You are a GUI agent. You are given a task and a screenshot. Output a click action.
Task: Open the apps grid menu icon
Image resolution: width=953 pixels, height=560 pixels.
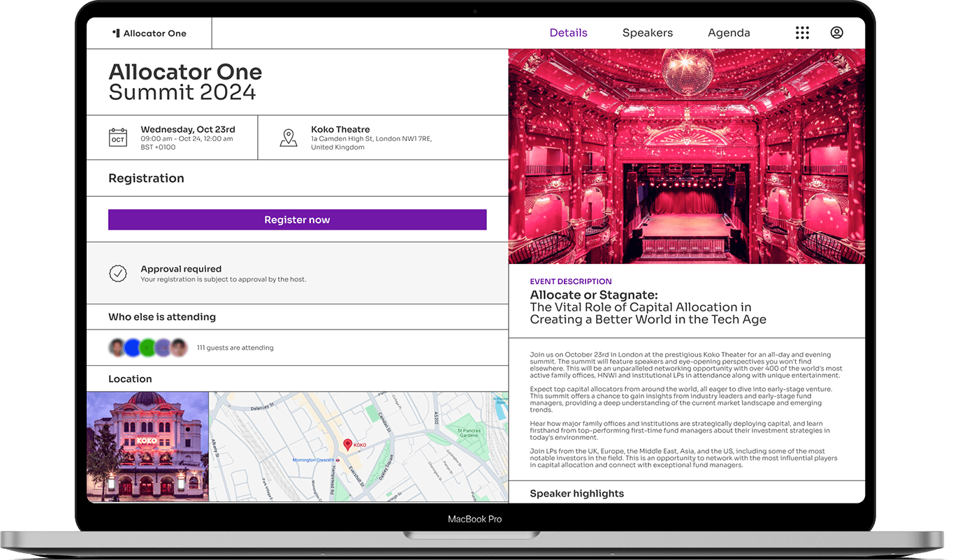click(802, 33)
